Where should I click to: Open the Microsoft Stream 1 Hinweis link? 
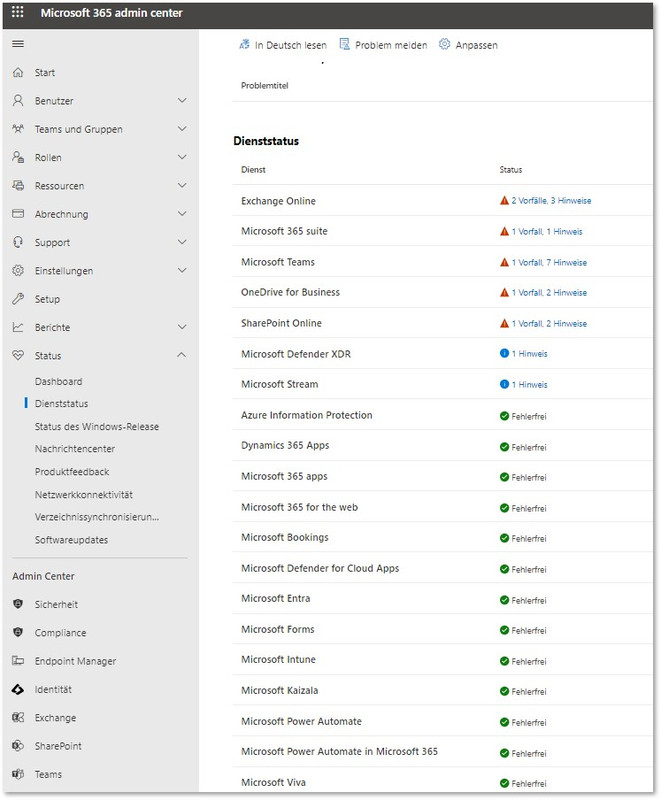coord(529,385)
